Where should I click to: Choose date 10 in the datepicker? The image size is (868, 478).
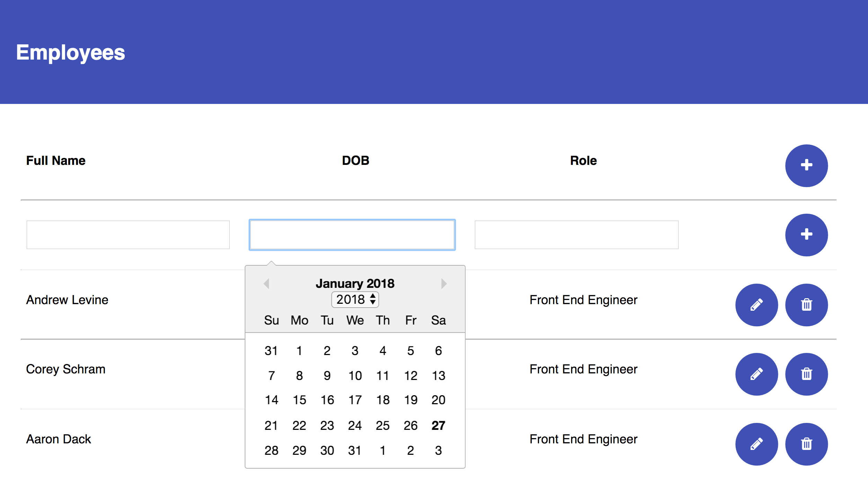click(355, 375)
